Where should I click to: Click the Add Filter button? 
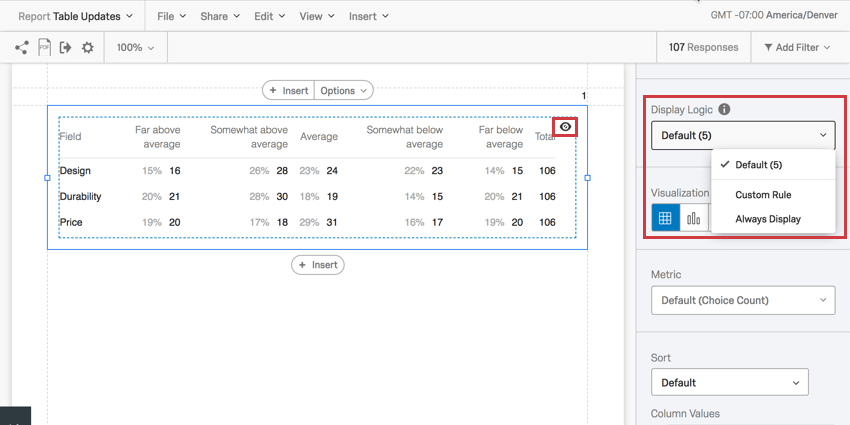point(797,47)
